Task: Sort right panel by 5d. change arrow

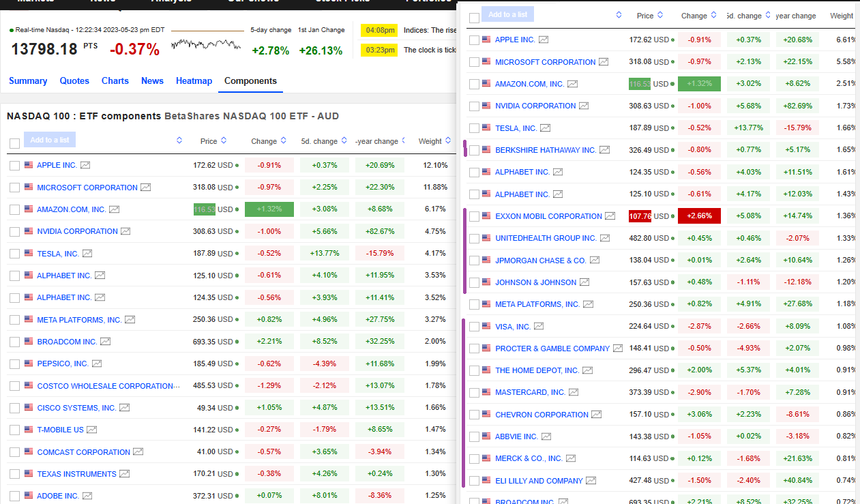Action: coord(768,15)
